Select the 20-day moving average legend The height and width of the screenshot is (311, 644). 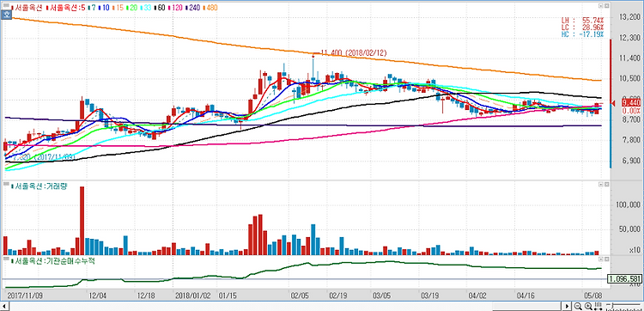tap(132, 8)
